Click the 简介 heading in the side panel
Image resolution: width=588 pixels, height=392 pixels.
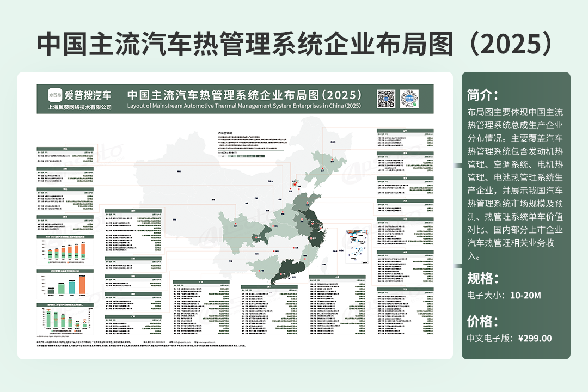pyautogui.click(x=482, y=95)
